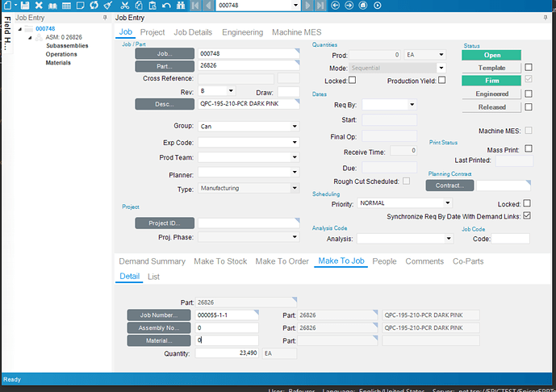Toggle the Quantities Locked checkbox

click(352, 80)
